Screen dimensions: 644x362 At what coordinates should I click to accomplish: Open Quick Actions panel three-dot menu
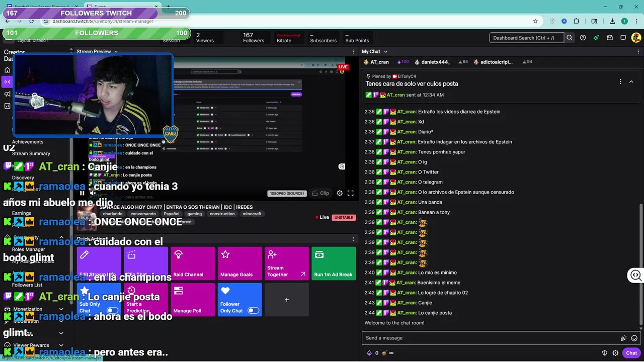[353, 239]
